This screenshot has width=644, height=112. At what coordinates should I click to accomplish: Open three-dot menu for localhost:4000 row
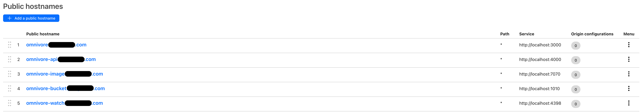pos(629,60)
